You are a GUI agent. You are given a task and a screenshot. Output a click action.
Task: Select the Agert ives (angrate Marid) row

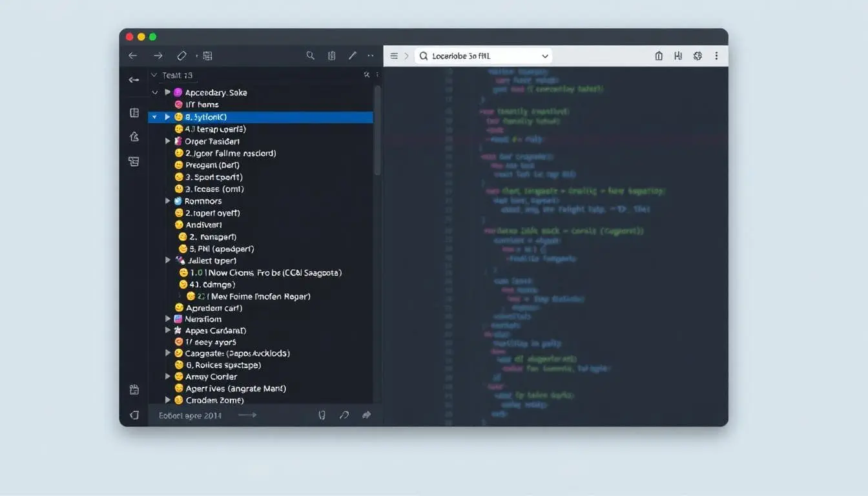click(260, 388)
